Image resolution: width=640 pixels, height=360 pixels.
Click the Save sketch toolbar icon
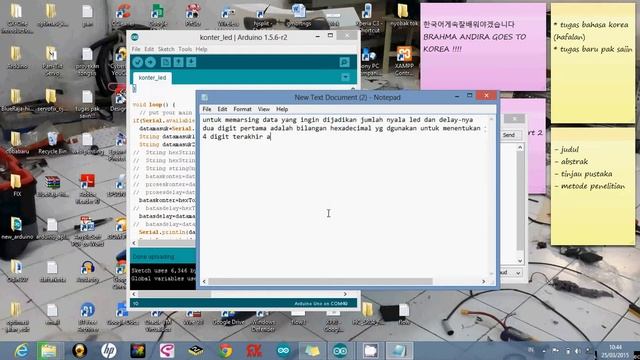191,62
